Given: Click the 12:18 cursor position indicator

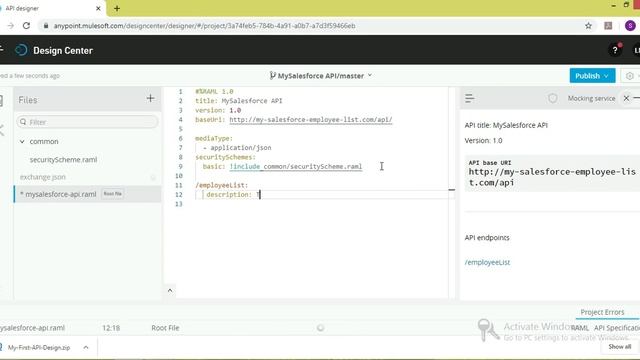Looking at the screenshot, I should click(111, 328).
